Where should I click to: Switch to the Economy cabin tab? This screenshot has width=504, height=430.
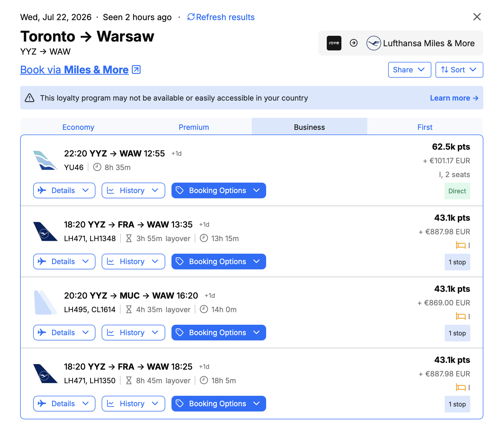(x=78, y=127)
